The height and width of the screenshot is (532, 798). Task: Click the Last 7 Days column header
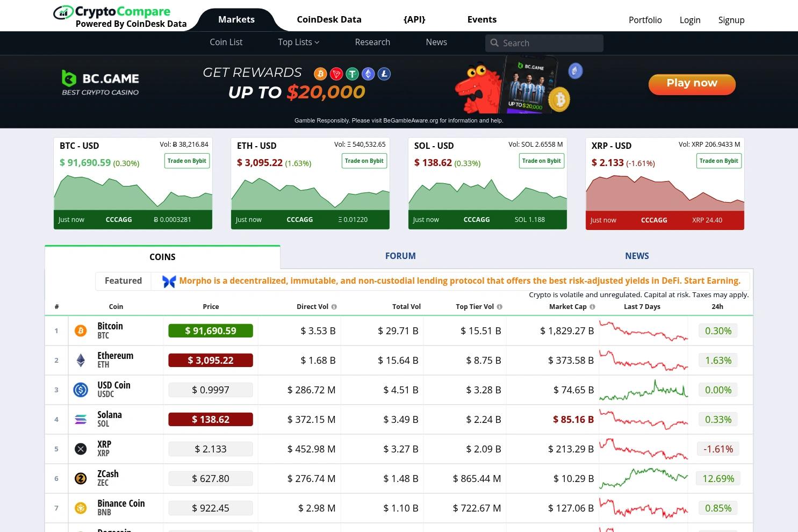(x=642, y=307)
